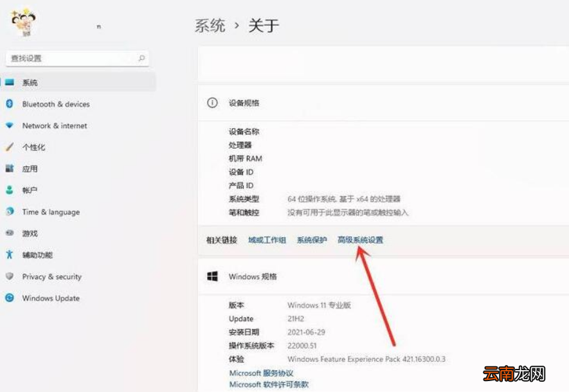Open the 域或工作组 link
The height and width of the screenshot is (392, 569).
(267, 240)
